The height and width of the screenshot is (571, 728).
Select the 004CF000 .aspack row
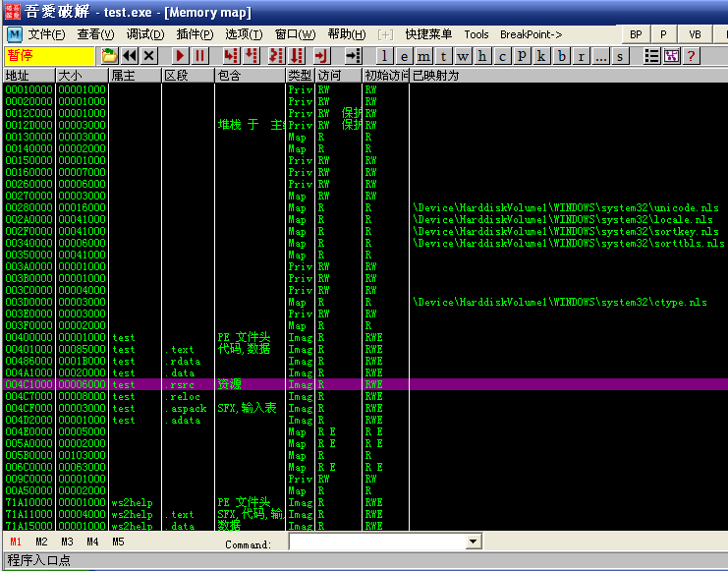click(x=365, y=409)
